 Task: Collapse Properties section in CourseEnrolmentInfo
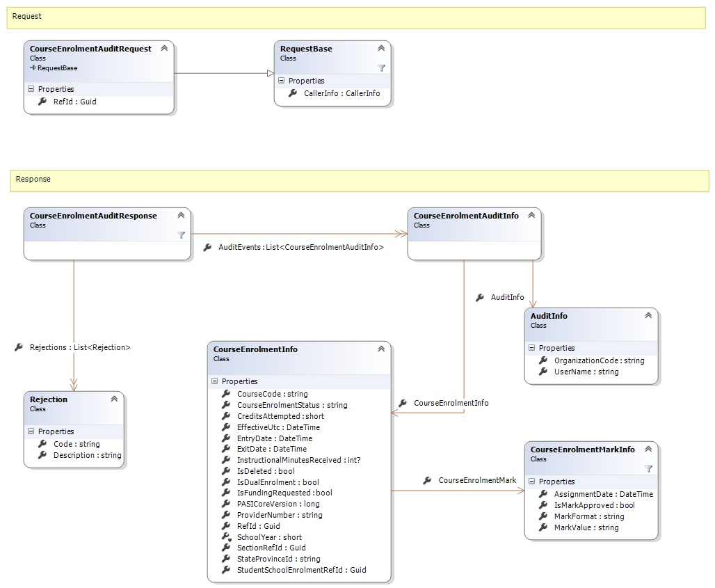(x=214, y=381)
